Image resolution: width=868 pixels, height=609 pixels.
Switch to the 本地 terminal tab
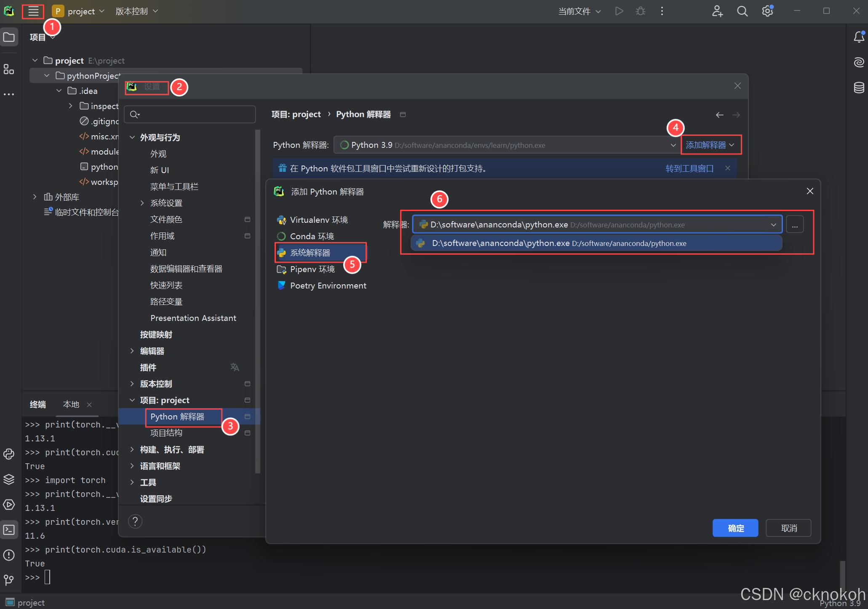point(71,404)
